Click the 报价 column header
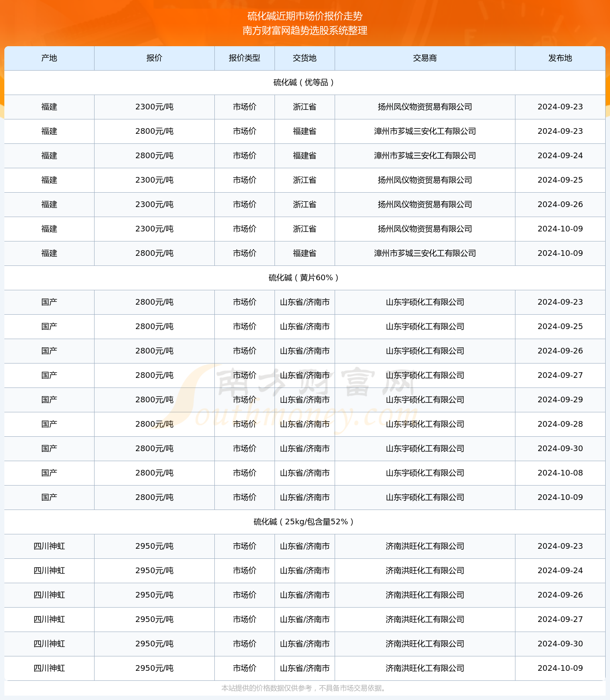610x700 pixels. click(x=154, y=58)
